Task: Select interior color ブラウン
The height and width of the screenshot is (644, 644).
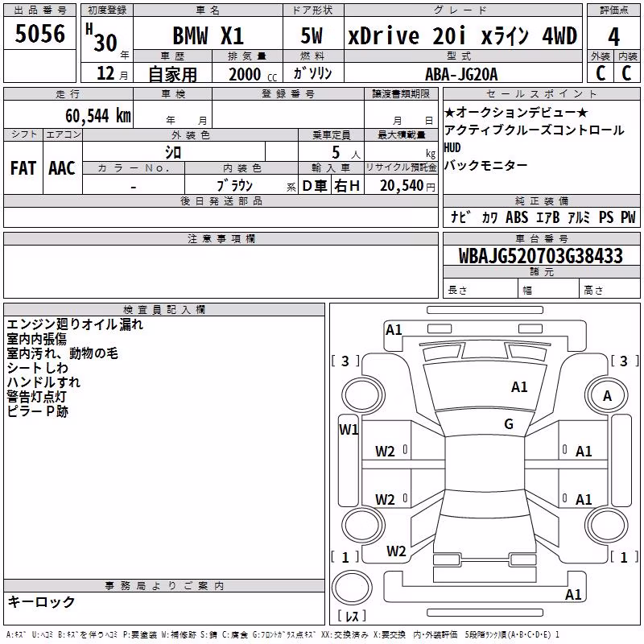Action: (234, 186)
